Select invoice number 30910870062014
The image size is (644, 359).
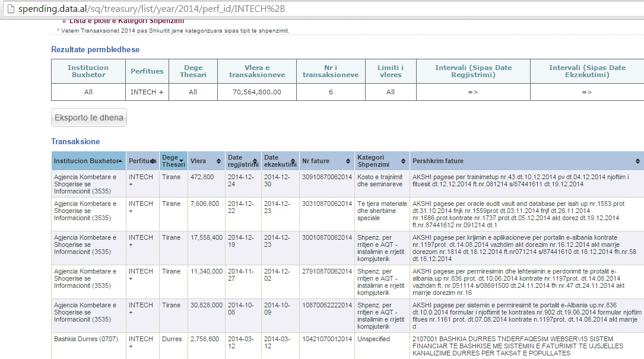coord(326,177)
